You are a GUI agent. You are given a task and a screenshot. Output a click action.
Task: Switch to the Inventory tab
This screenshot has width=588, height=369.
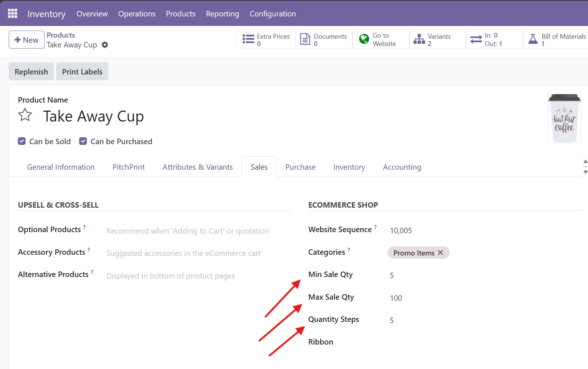click(349, 167)
